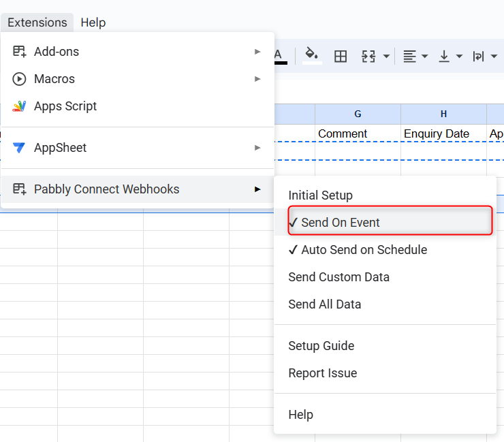
Task: Toggle Auto Send on Schedule
Action: (385, 250)
